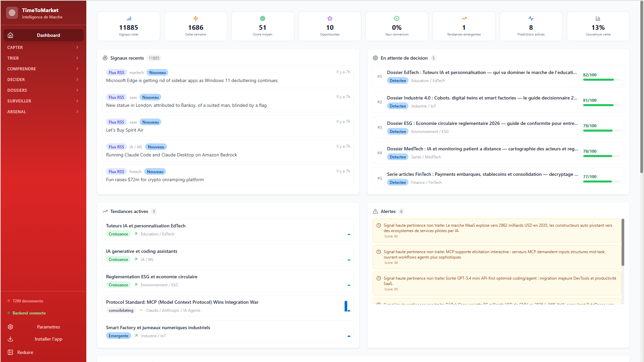The width and height of the screenshot is (644, 362).
Task: Click the main page scrollbar
Action: tap(642, 87)
